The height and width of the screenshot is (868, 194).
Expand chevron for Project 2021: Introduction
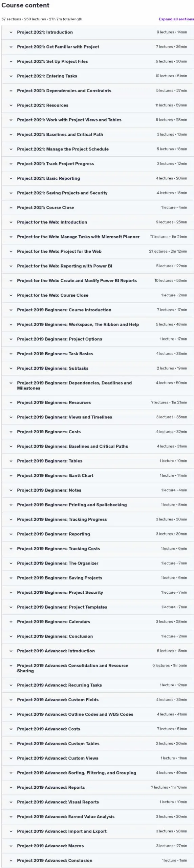[x=11, y=32]
